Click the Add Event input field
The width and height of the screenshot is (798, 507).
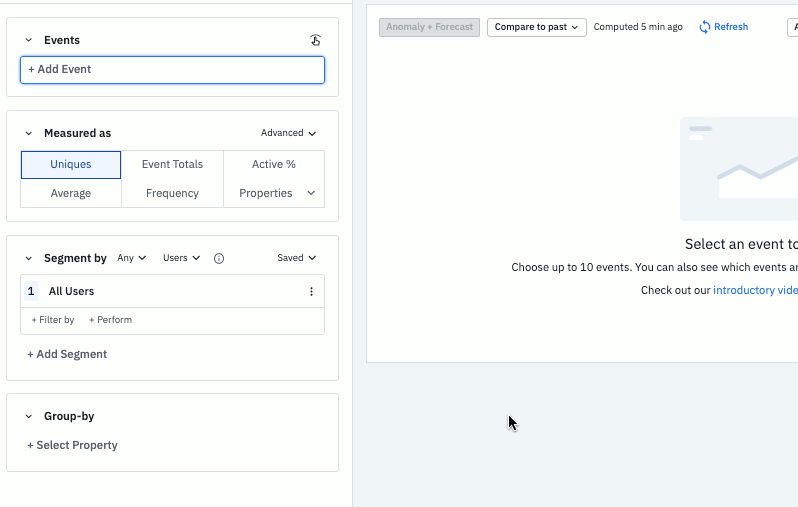coord(172,69)
